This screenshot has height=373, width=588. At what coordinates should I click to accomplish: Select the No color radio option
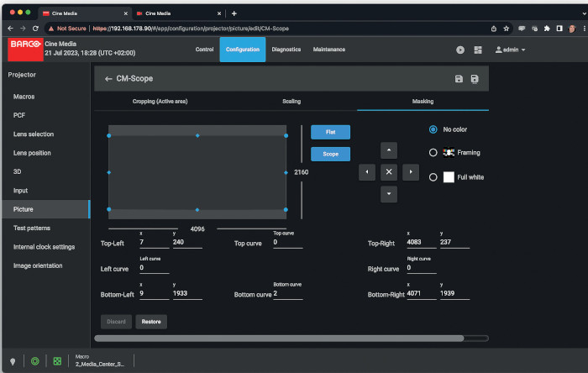coord(433,129)
